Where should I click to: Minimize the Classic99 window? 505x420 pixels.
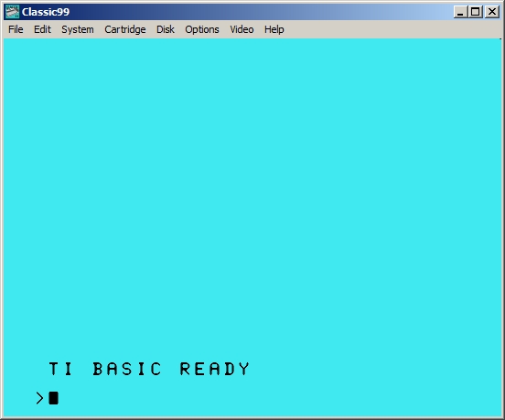click(x=460, y=12)
